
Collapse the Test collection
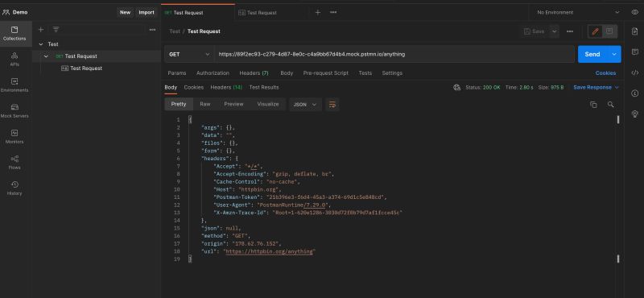41,44
